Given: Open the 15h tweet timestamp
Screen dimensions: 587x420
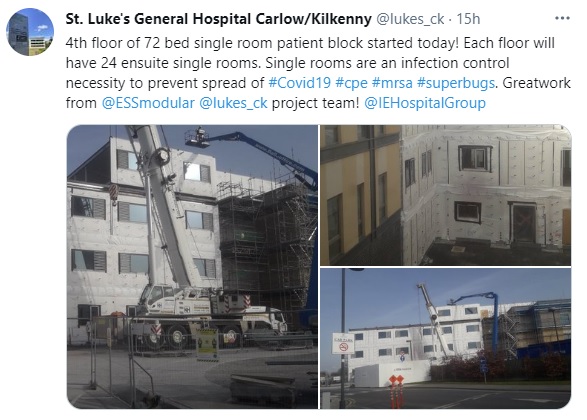Looking at the screenshot, I should (468, 19).
